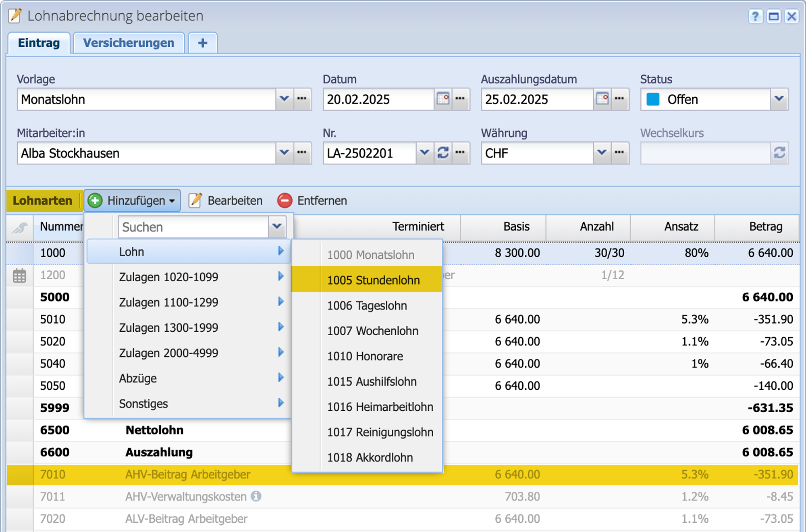Viewport: 806px width, 532px height.
Task: Expand the Währung CHF dropdown
Action: (602, 153)
